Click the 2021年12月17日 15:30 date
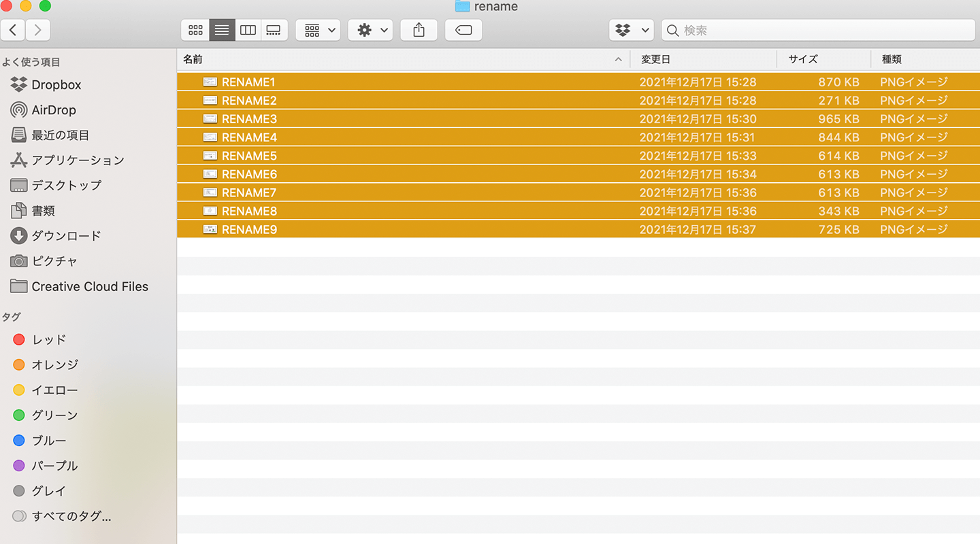The image size is (980, 544). pos(698,119)
